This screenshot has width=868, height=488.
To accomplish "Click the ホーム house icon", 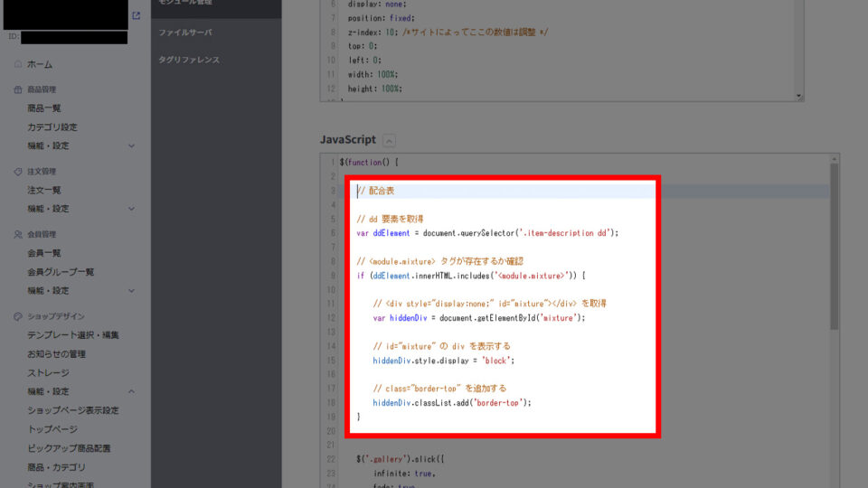I will pos(18,64).
